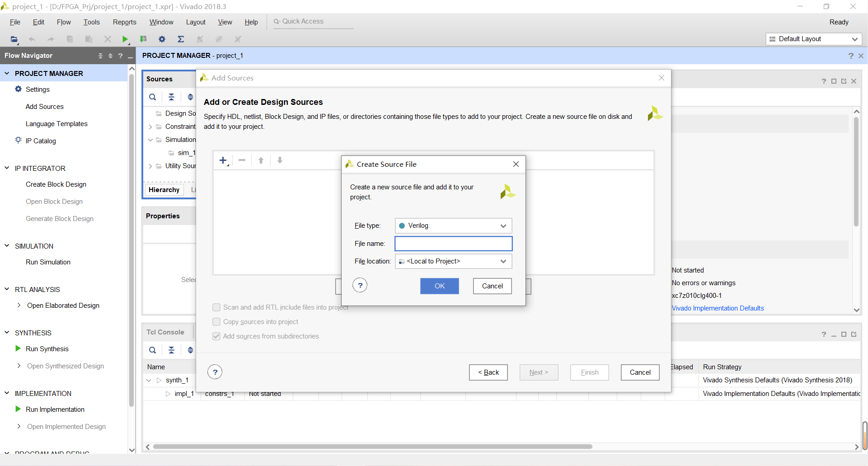Open the Reports menu

124,22
